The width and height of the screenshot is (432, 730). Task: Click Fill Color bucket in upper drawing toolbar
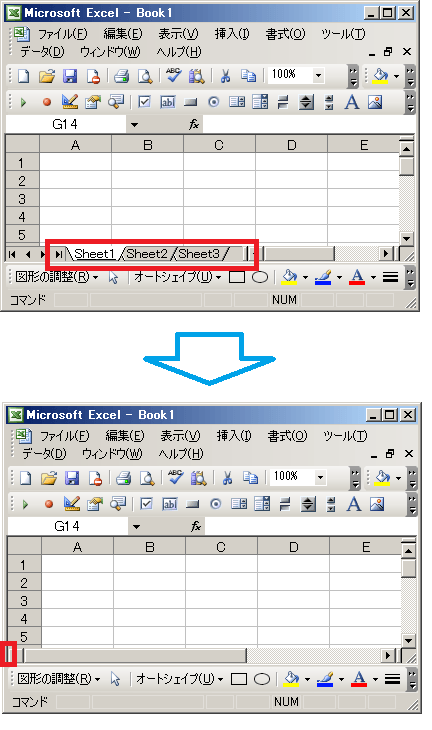pyautogui.click(x=289, y=277)
